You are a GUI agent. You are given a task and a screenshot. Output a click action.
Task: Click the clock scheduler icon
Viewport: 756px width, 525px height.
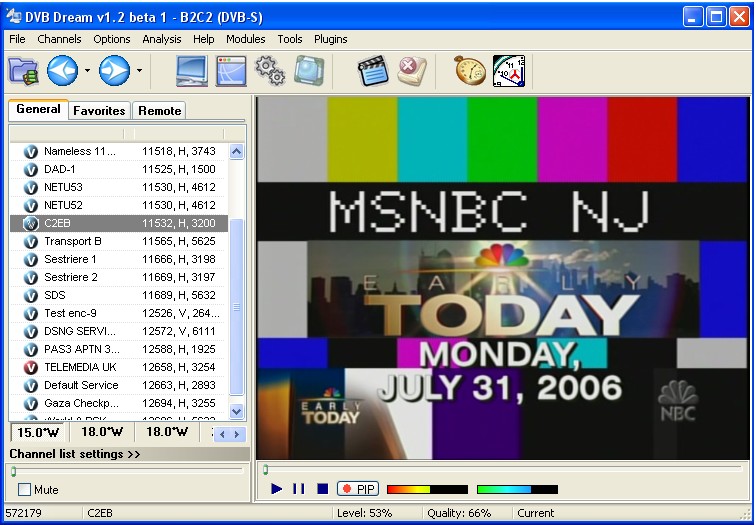(508, 71)
